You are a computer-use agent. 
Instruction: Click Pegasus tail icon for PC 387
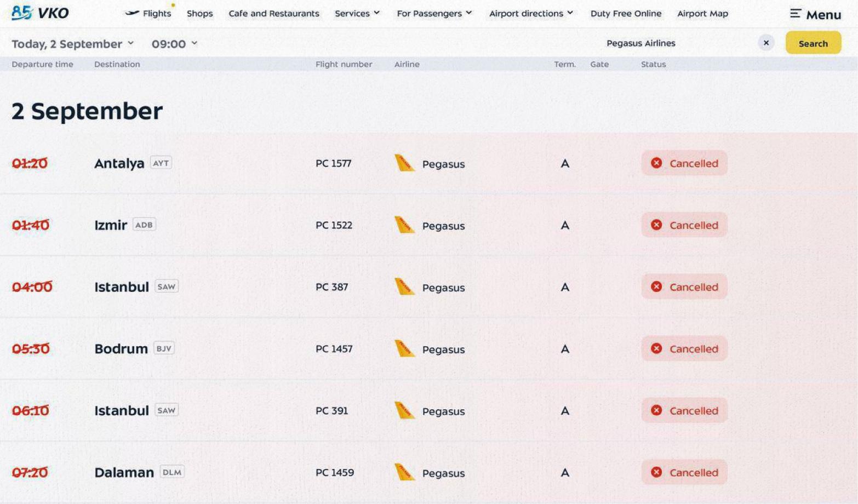pos(404,287)
